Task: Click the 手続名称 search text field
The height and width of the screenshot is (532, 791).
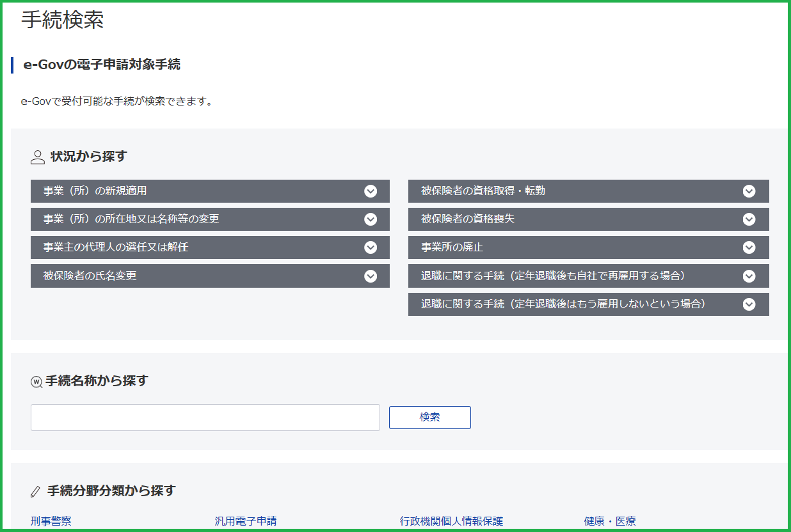Action: pyautogui.click(x=205, y=418)
